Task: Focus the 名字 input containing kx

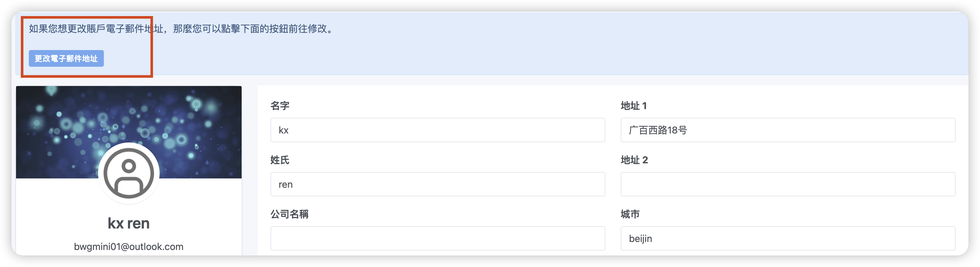Action: [x=437, y=130]
